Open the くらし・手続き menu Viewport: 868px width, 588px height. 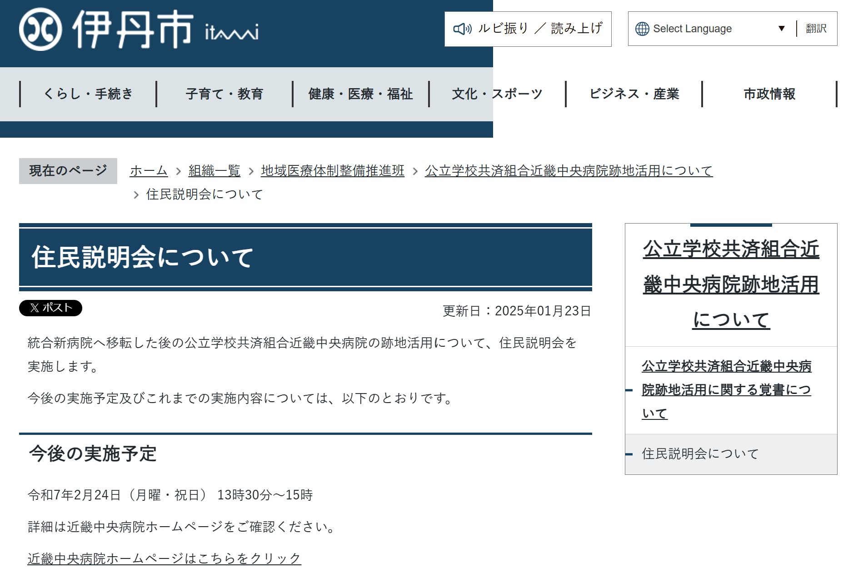[88, 94]
